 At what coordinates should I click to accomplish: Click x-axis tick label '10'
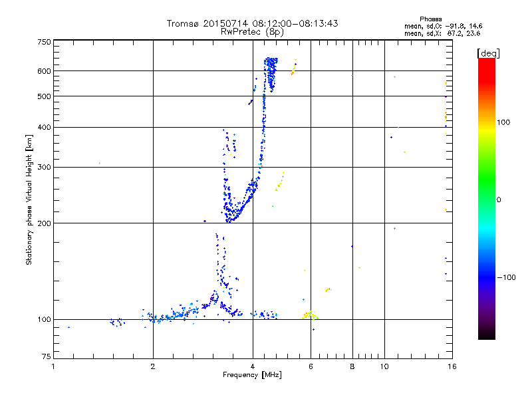tap(384, 366)
